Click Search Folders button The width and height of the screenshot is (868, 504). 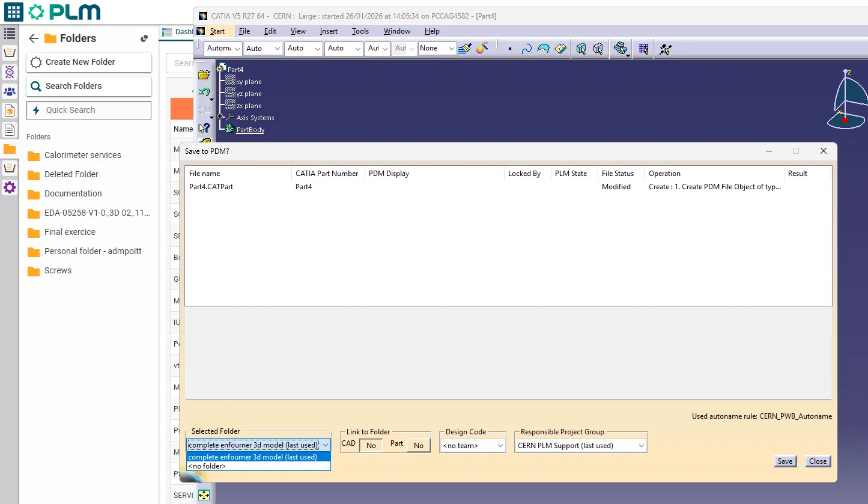(89, 86)
